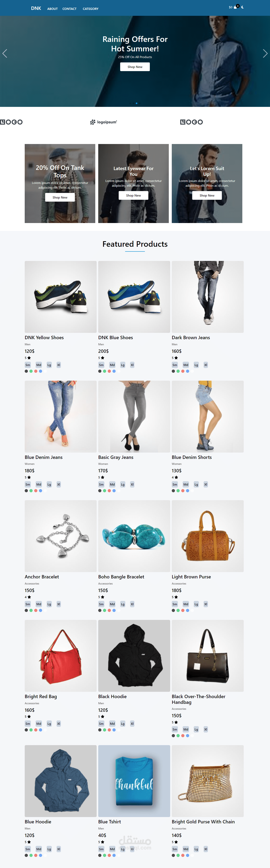
Task: Select the red color swatch for Black Hoodie
Action: pyautogui.click(x=109, y=730)
